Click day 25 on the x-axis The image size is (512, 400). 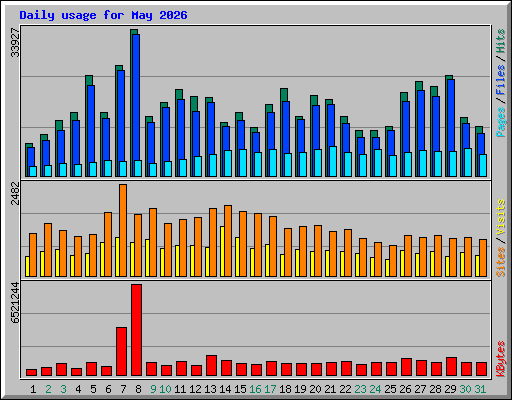pos(390,389)
